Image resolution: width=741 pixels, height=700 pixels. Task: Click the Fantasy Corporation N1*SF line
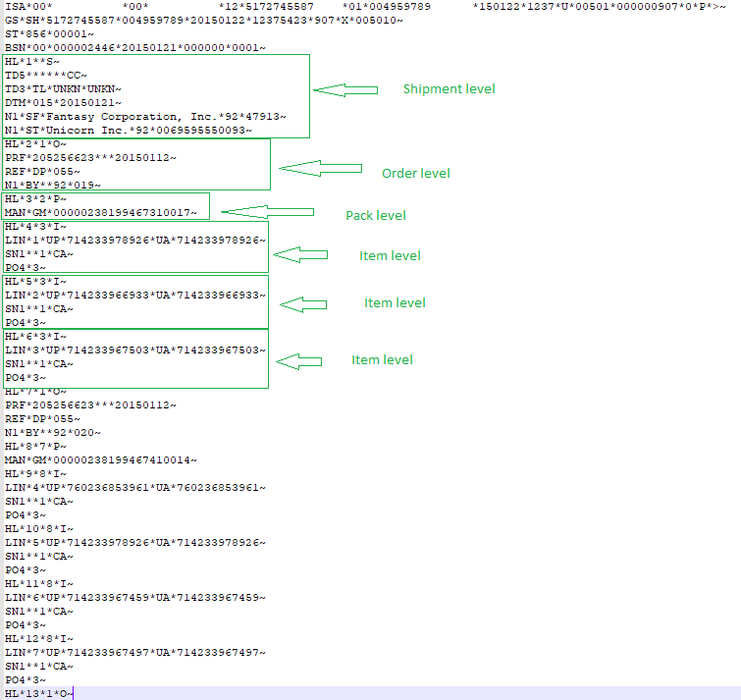[145, 117]
